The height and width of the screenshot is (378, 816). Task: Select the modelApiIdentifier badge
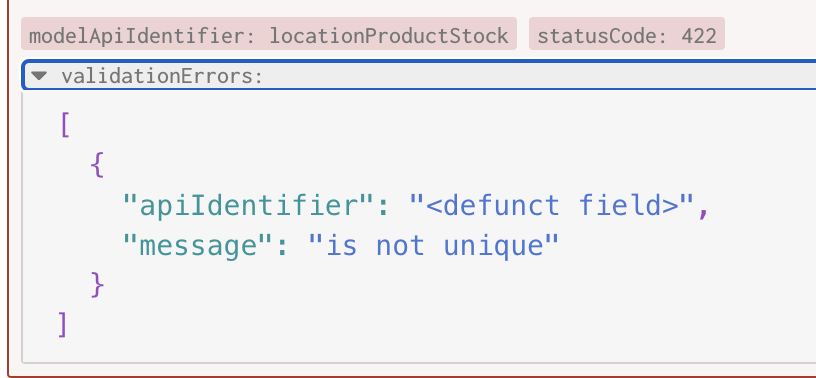(269, 34)
